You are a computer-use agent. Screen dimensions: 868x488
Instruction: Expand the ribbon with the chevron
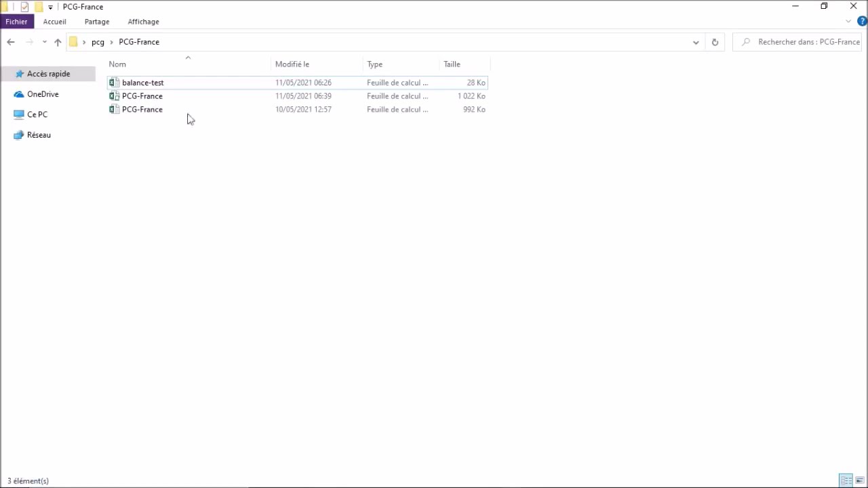pyautogui.click(x=848, y=22)
